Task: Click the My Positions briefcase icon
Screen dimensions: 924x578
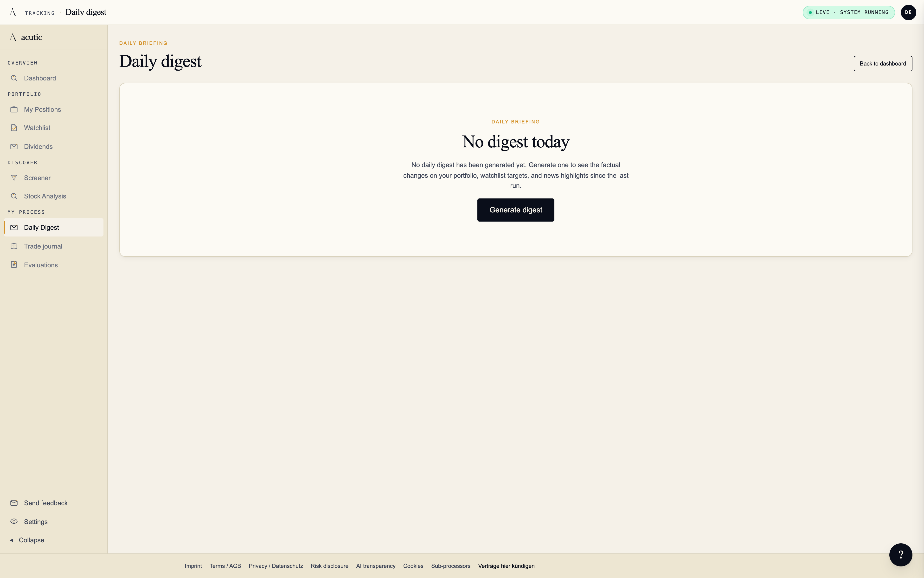Action: [x=14, y=109]
